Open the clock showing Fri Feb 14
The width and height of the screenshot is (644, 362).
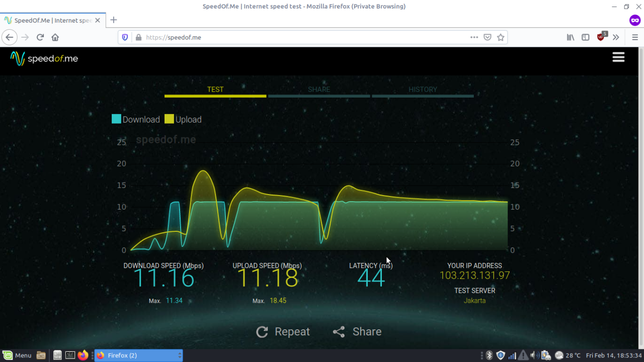614,355
